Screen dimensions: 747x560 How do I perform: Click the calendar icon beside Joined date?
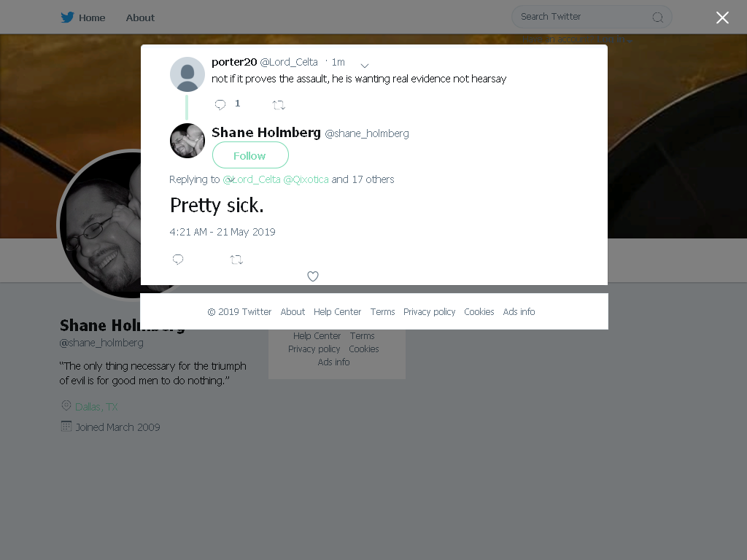(66, 426)
